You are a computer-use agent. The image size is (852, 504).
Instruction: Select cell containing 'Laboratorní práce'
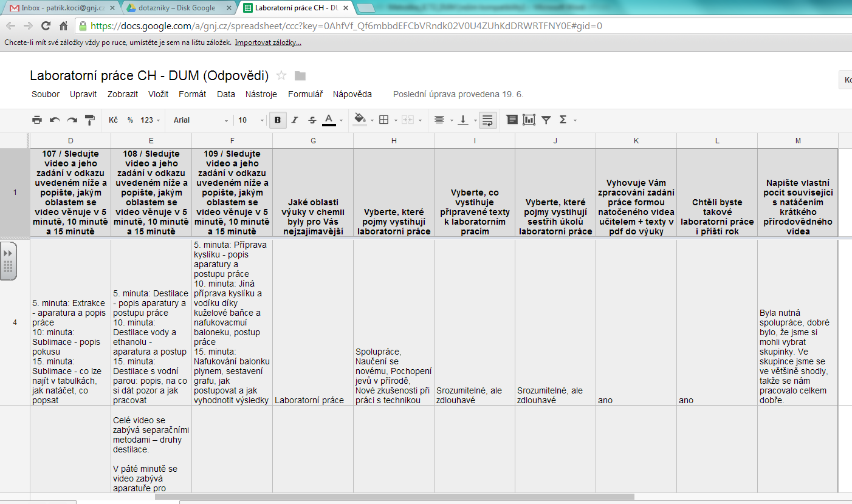pos(313,322)
